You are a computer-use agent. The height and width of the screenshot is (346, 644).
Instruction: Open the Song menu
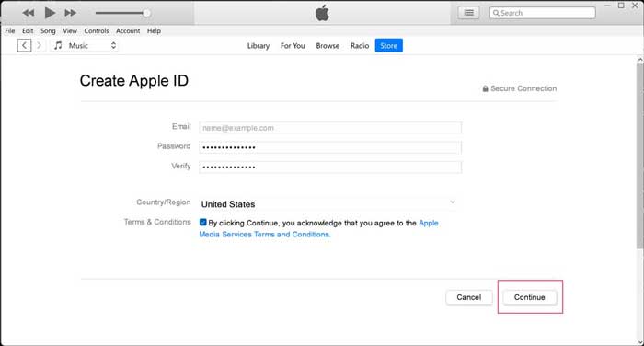[x=48, y=30]
